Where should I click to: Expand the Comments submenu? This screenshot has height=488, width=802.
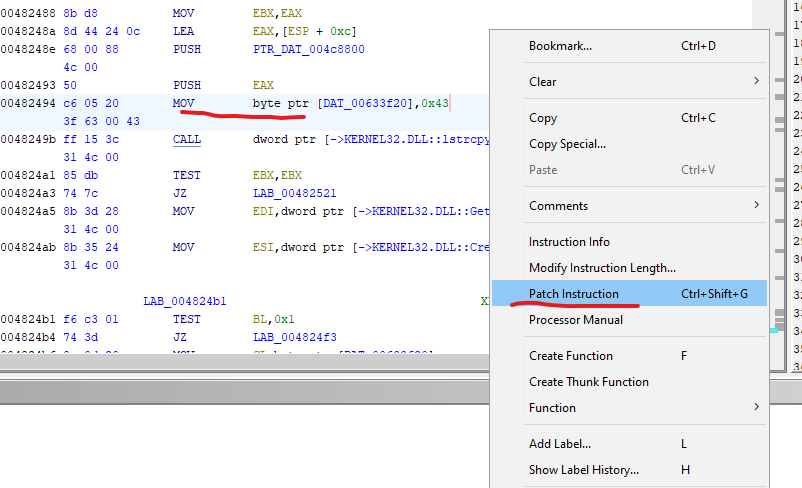click(x=558, y=206)
